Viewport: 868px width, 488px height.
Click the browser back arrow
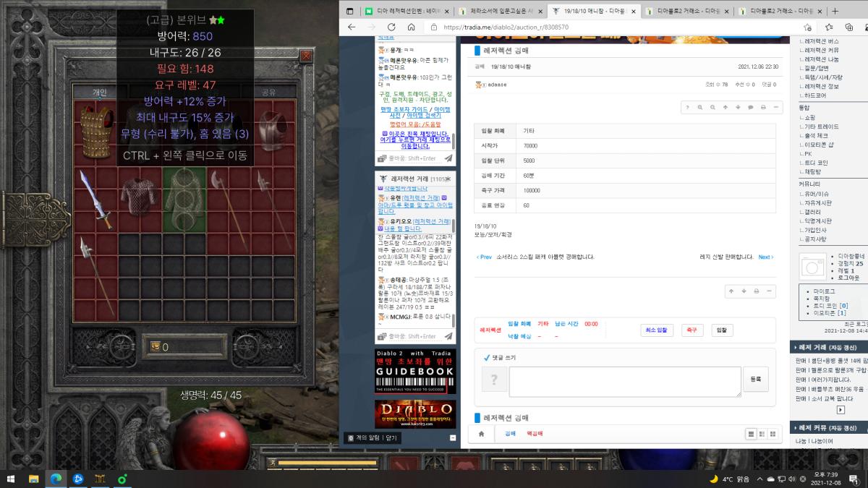(x=352, y=27)
